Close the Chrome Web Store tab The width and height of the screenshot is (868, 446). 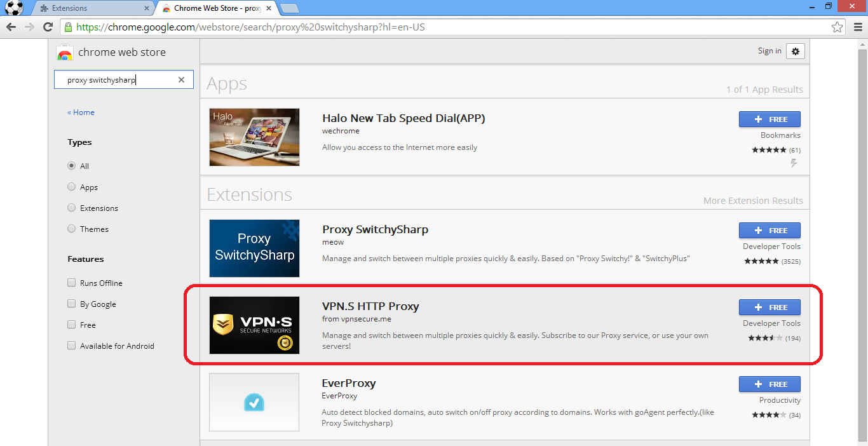tap(269, 8)
